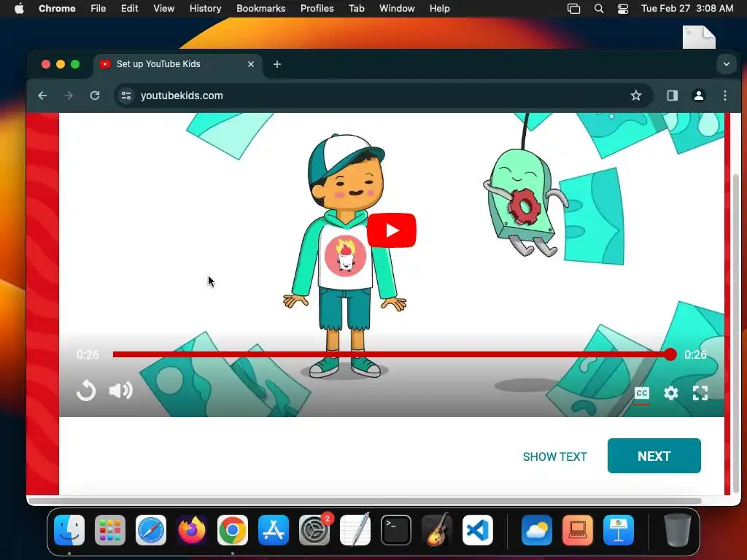The height and width of the screenshot is (560, 747).
Task: Click the red video progress bar
Action: click(391, 354)
